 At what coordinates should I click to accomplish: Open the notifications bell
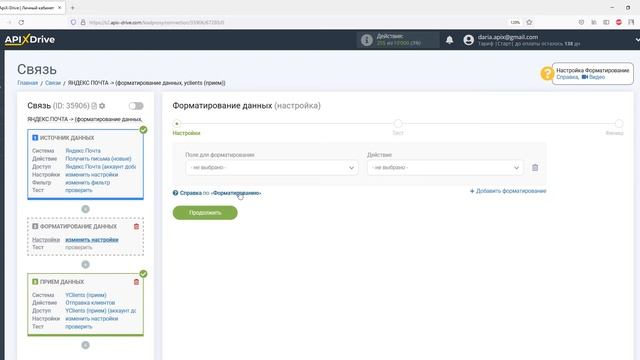[449, 40]
